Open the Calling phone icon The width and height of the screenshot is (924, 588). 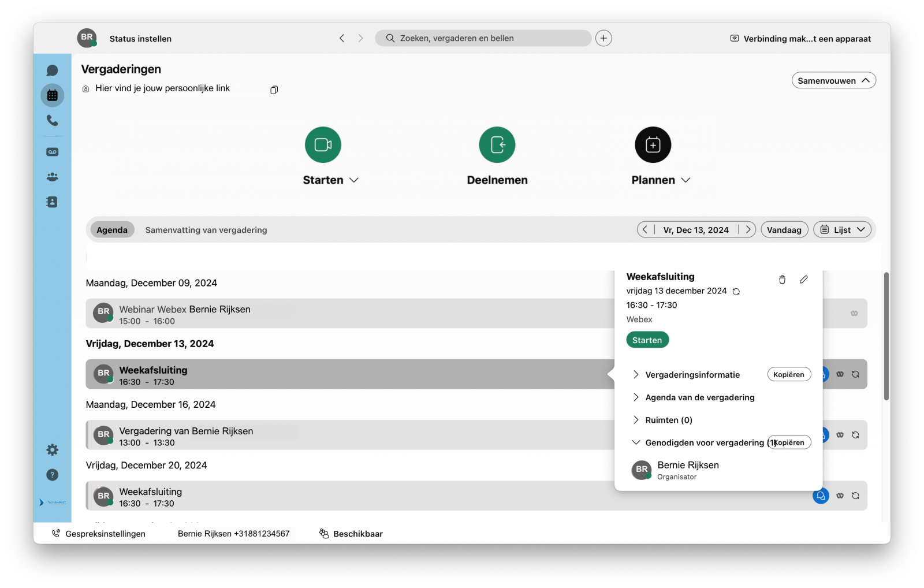point(52,121)
